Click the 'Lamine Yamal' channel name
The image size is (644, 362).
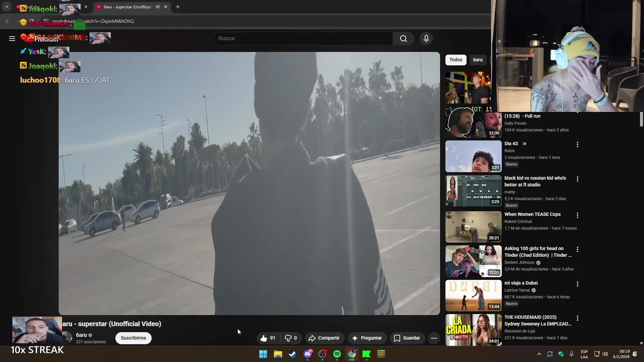(x=517, y=290)
